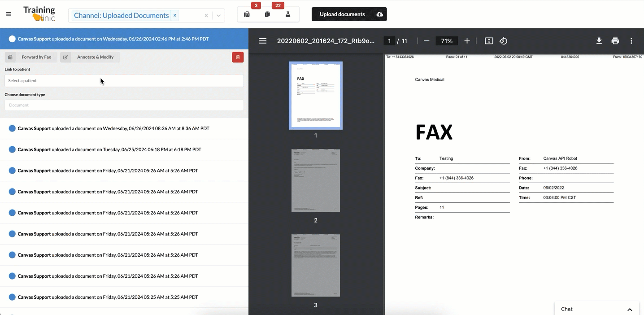This screenshot has width=644, height=315.
Task: Zoom out using the minus control
Action: 426,40
